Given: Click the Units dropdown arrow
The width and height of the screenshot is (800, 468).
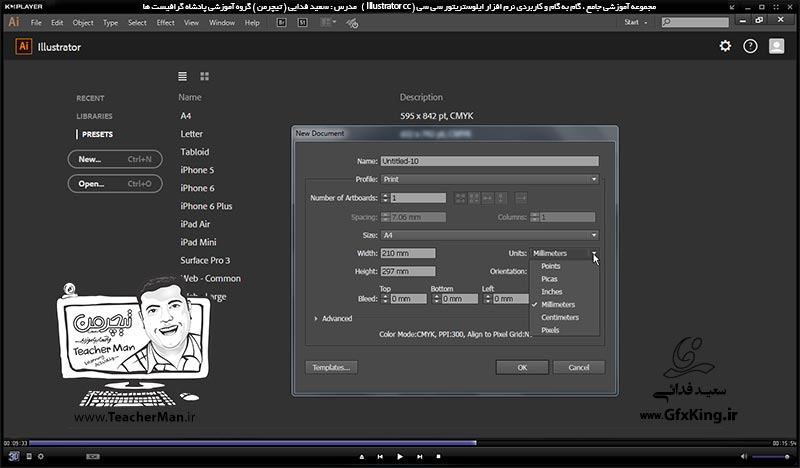Looking at the screenshot, I should click(594, 253).
